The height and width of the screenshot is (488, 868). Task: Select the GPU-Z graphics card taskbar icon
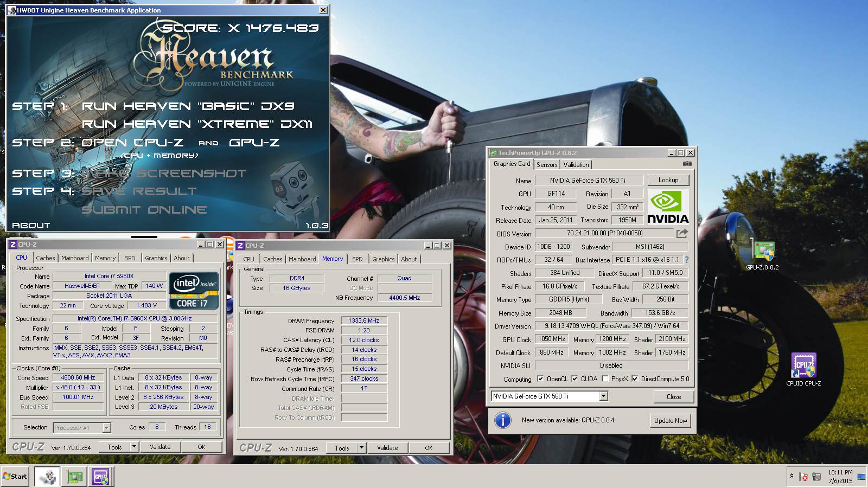point(75,477)
